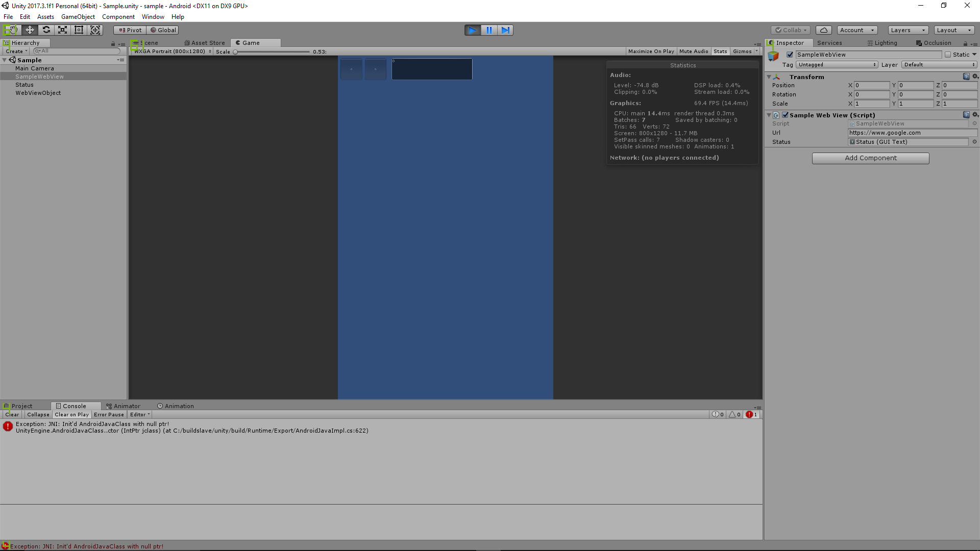Screen dimensions: 980x551
Task: Select the Rotate tool
Action: [46, 30]
